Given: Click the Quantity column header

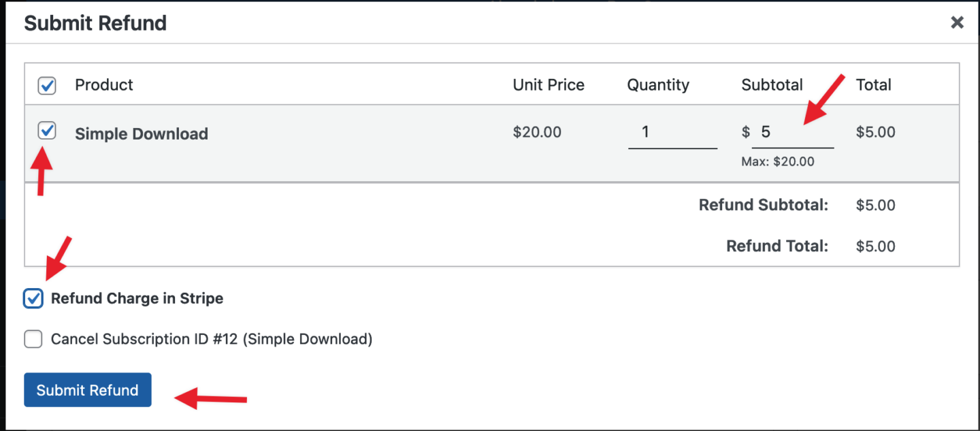Looking at the screenshot, I should pyautogui.click(x=658, y=84).
